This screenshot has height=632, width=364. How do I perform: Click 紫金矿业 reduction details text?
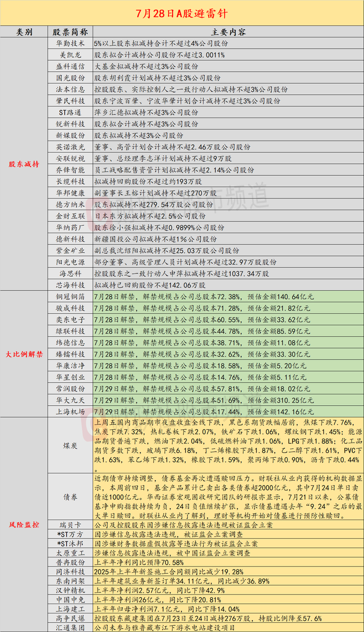[x=164, y=251]
